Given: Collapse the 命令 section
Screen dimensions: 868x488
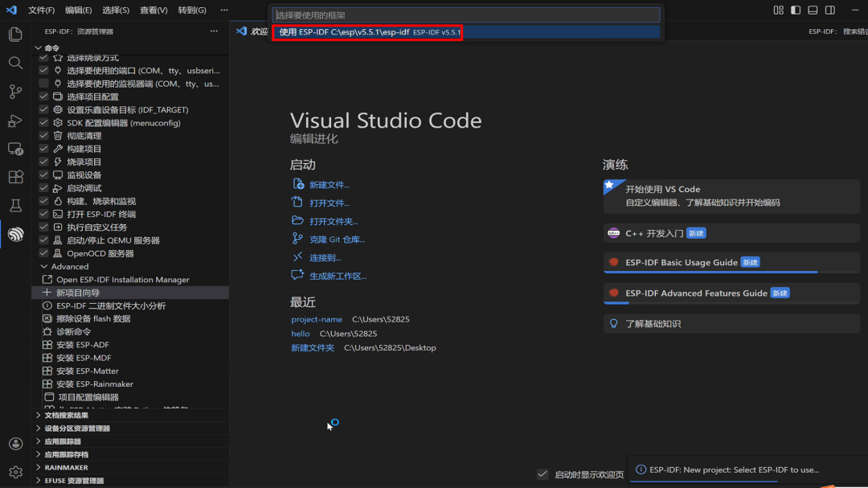Looking at the screenshot, I should pos(39,48).
